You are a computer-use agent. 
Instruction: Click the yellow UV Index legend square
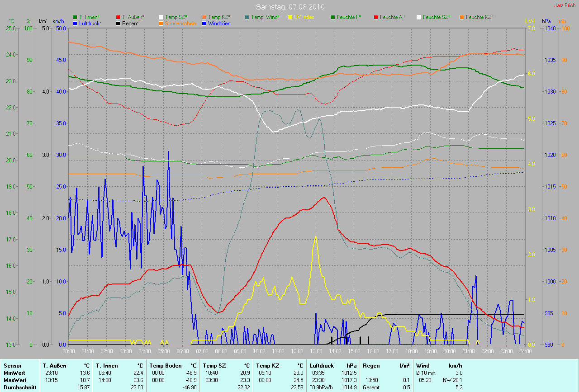290,17
